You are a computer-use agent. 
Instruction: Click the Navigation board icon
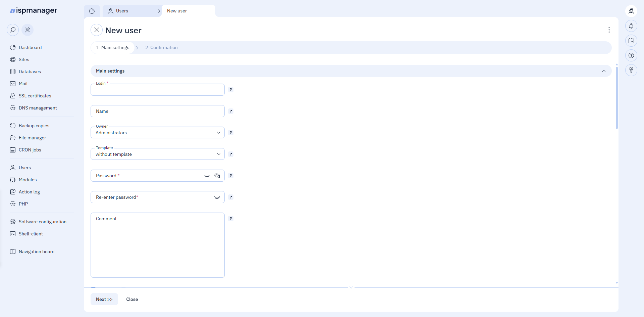pos(13,252)
